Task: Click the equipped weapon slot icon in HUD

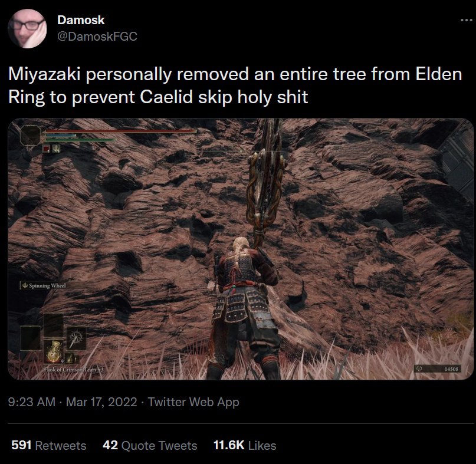Action: 76,338
